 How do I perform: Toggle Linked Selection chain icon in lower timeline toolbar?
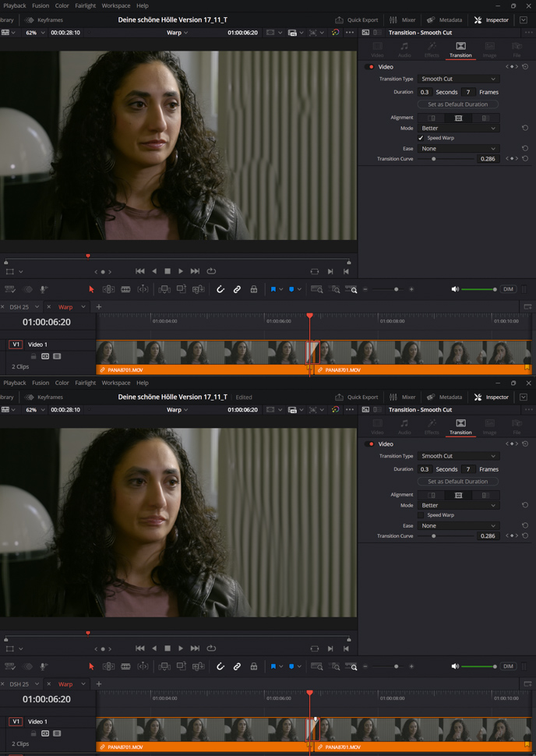point(237,666)
